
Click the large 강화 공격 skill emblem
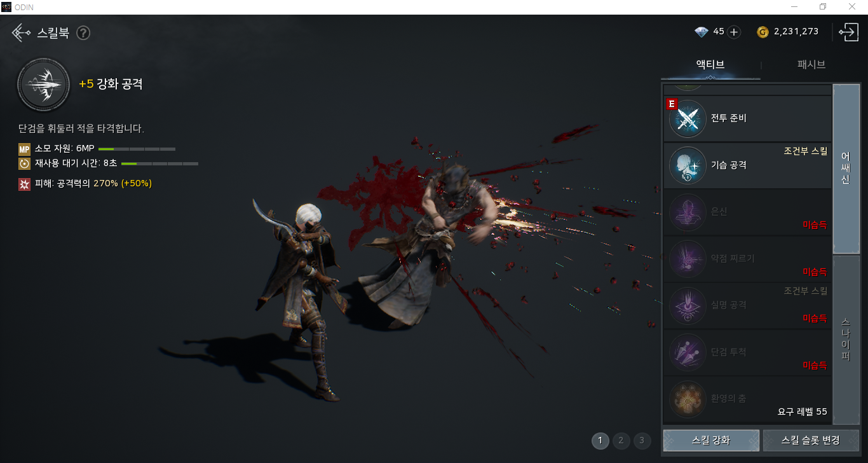coord(44,85)
